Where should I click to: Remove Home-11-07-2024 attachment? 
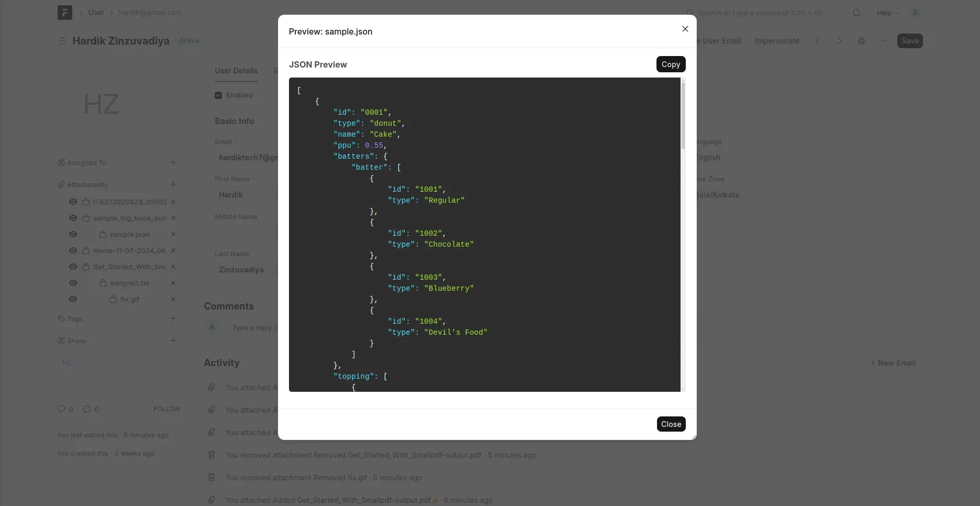point(173,250)
